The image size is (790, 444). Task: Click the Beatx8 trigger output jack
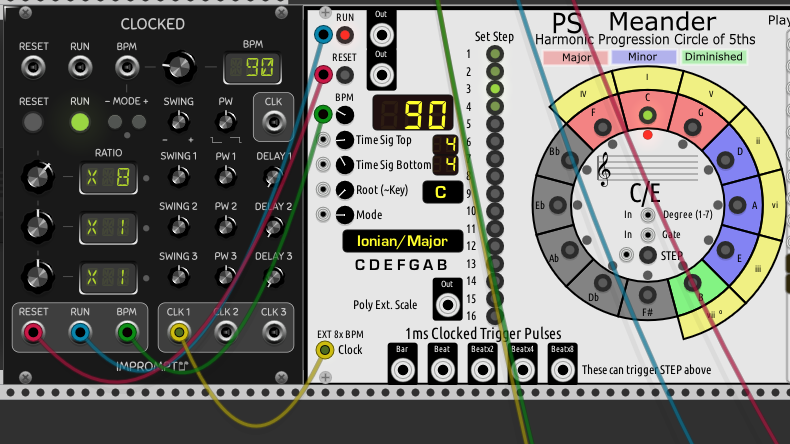(x=562, y=370)
